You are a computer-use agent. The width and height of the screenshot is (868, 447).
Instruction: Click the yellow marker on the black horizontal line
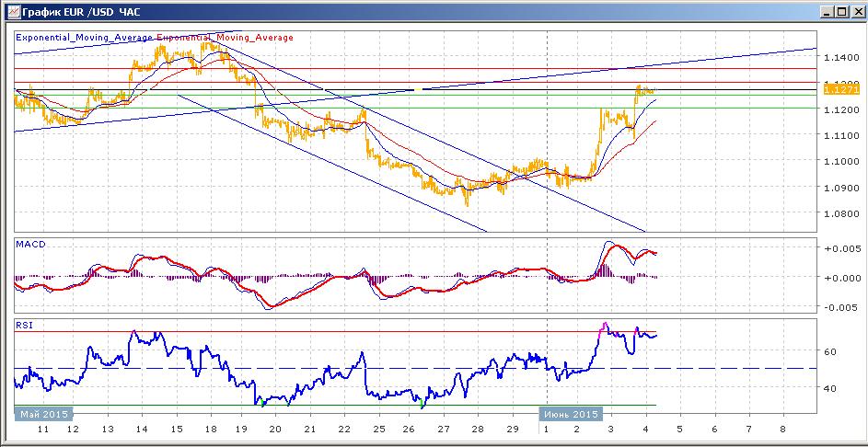419,89
